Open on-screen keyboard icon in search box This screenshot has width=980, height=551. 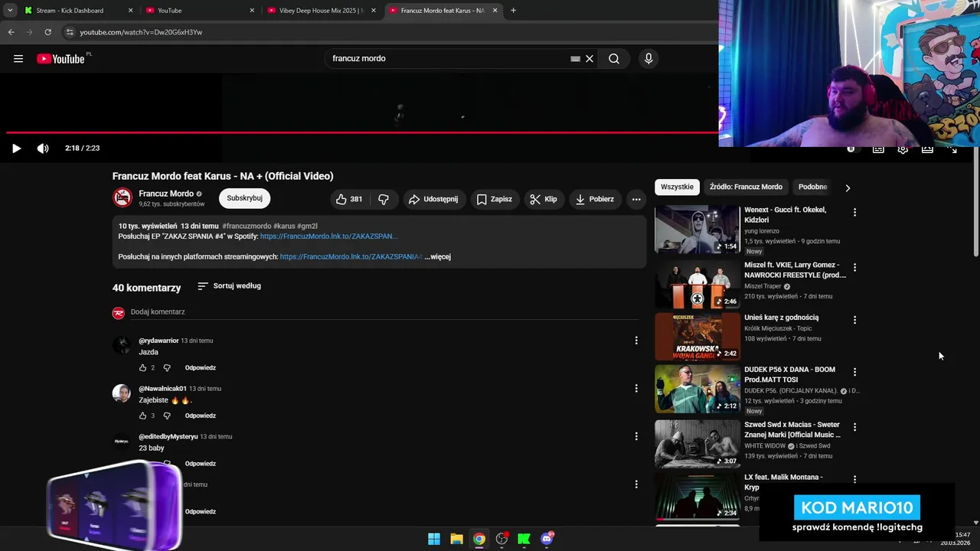(575, 59)
